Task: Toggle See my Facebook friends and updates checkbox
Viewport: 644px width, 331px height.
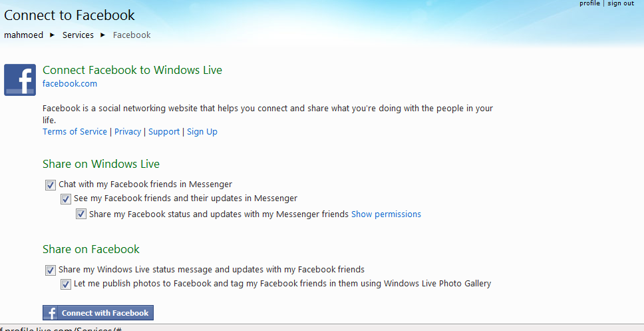Action: pyautogui.click(x=66, y=199)
